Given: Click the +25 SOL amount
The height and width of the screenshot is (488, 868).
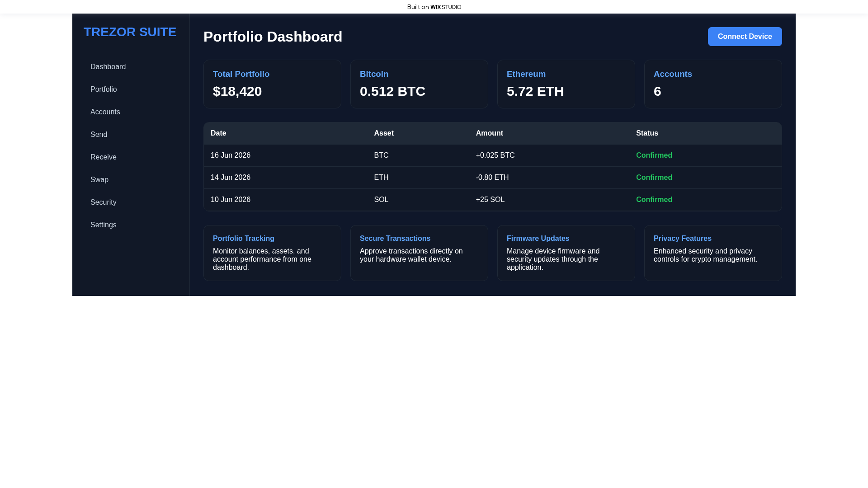Looking at the screenshot, I should click(490, 200).
